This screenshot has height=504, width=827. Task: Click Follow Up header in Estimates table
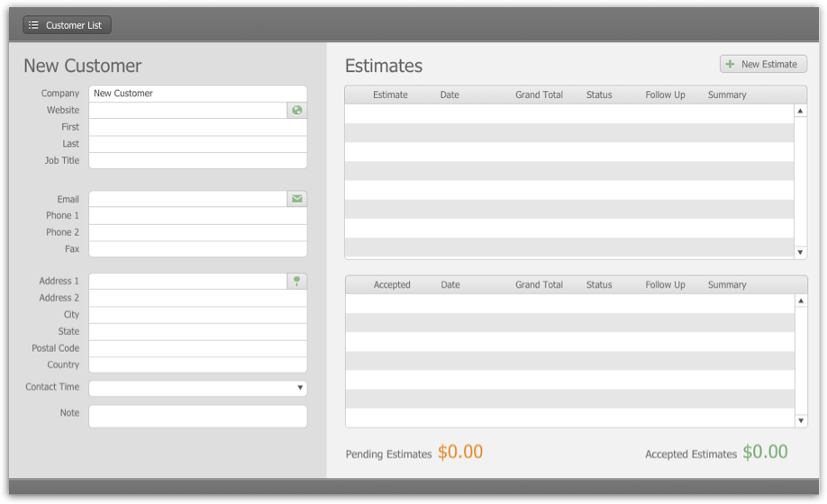pos(665,94)
